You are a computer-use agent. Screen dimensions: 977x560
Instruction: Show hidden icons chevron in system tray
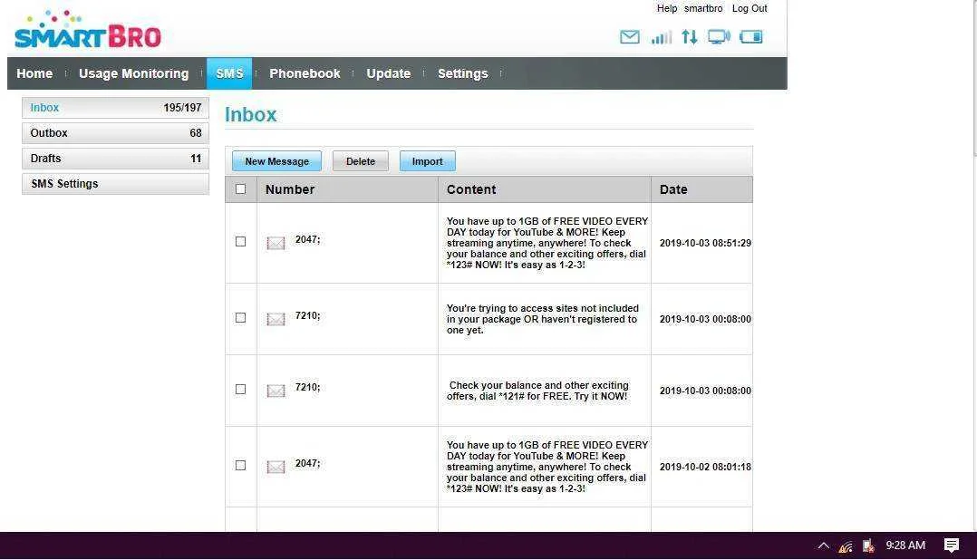pos(823,546)
